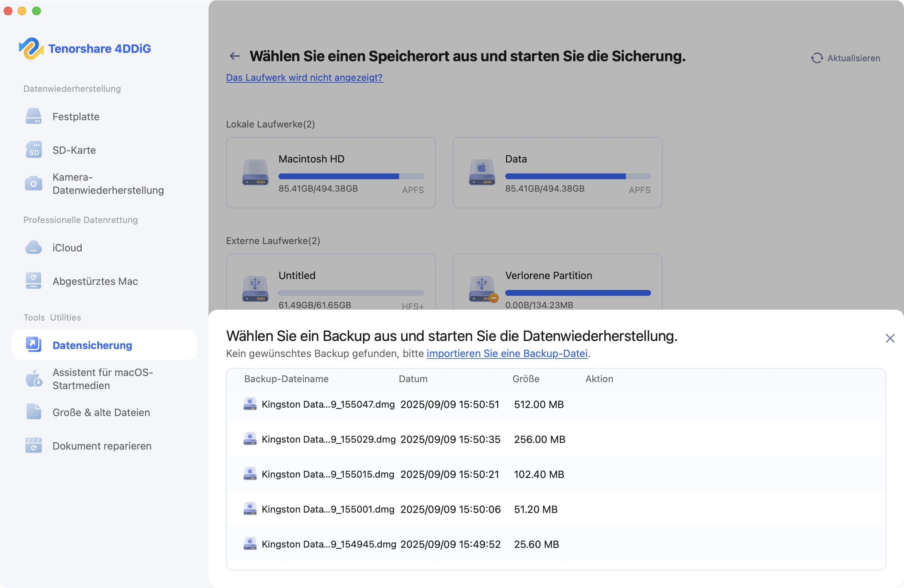This screenshot has width=904, height=588.
Task: Click the Verlorene Partition USB drive icon
Action: [x=482, y=289]
